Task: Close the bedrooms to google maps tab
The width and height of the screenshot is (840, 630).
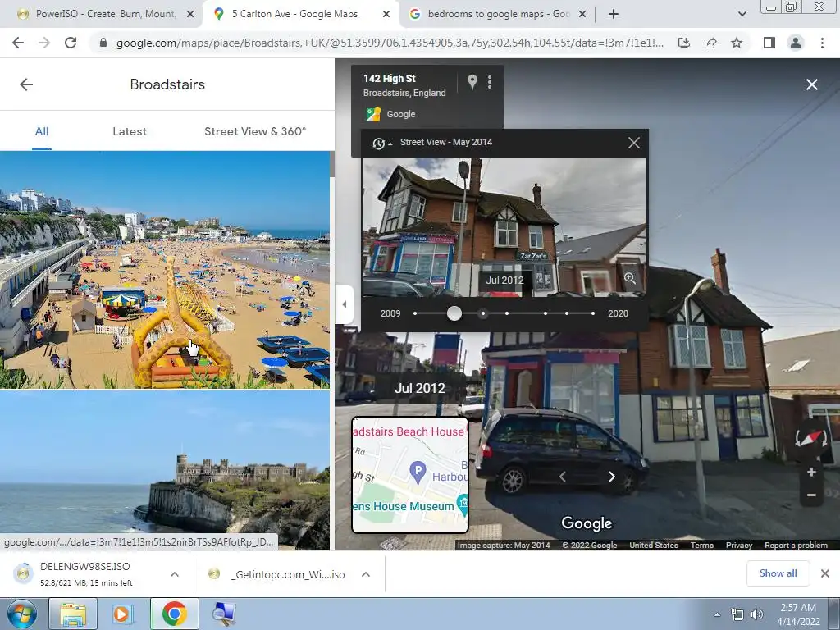Action: click(582, 15)
